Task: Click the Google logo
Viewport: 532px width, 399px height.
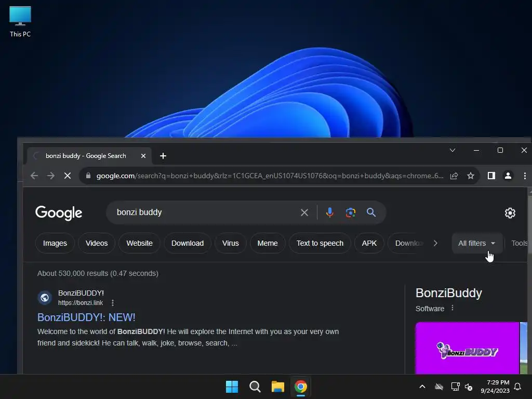Action: click(59, 212)
